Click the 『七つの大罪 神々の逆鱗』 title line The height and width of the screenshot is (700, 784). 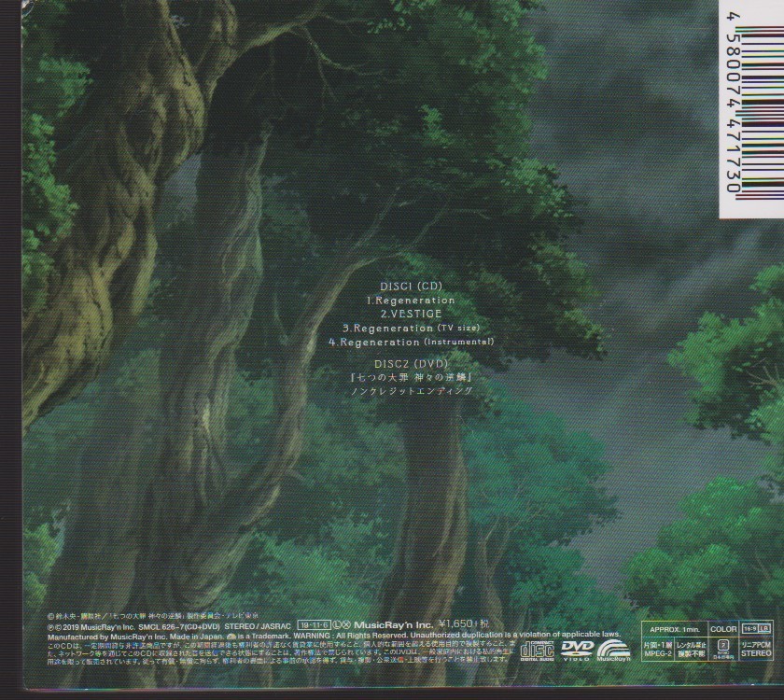pos(411,376)
